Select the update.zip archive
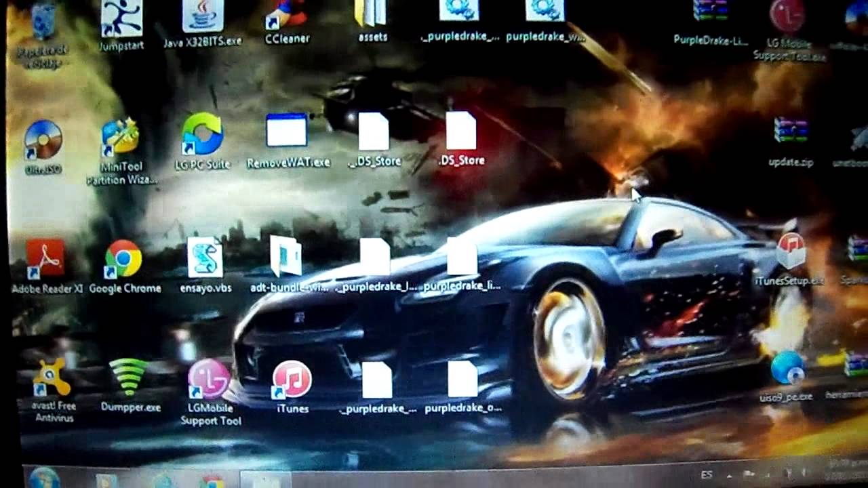The height and width of the screenshot is (488, 868). click(x=791, y=142)
